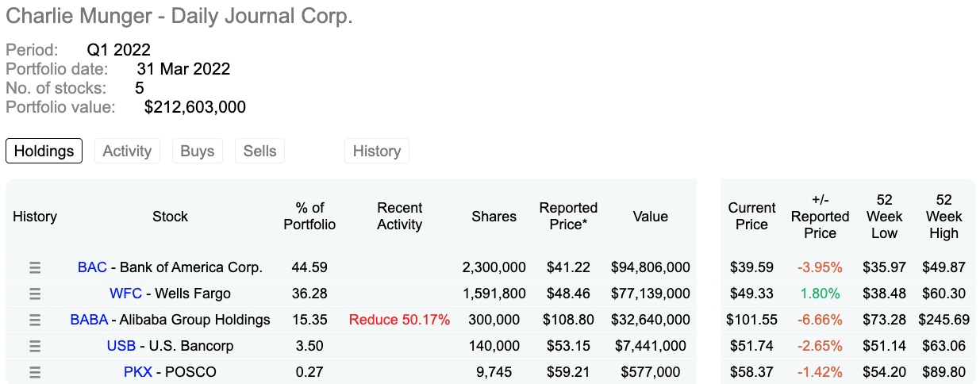This screenshot has height=384, width=980.
Task: Open history icon for Alibaba Group row
Action: [x=35, y=320]
